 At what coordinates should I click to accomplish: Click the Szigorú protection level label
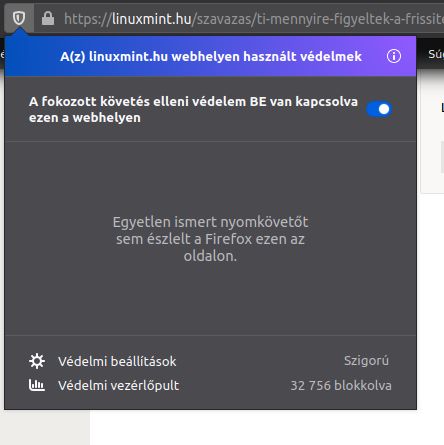pos(366,361)
